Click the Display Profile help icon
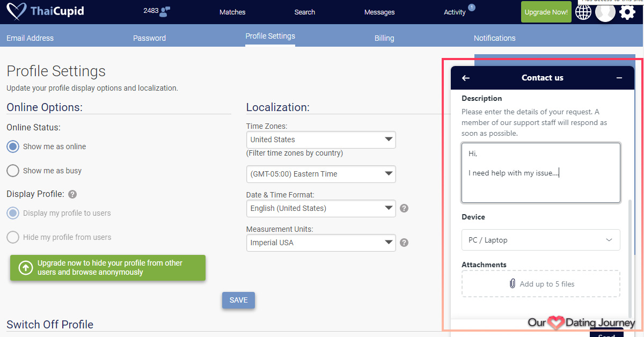 [72, 194]
